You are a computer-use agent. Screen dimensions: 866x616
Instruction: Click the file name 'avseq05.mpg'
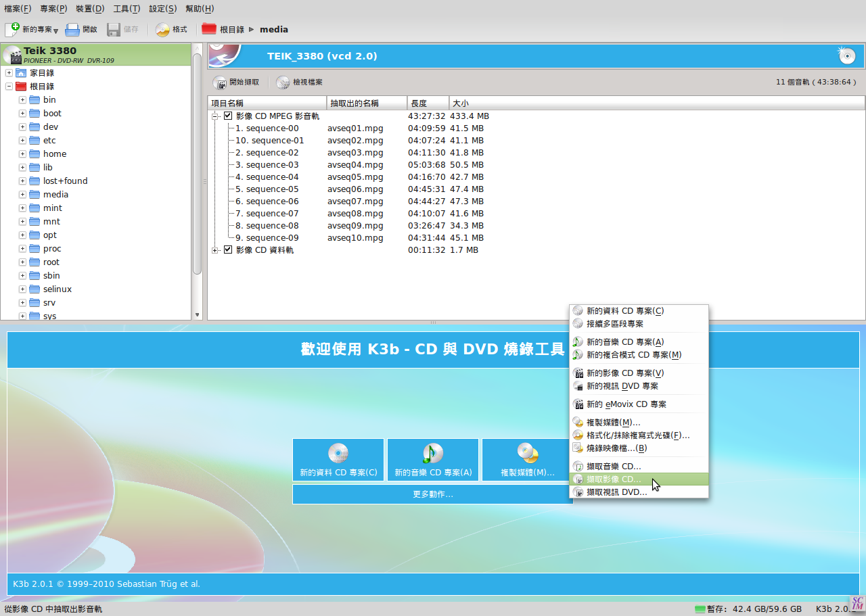click(355, 177)
